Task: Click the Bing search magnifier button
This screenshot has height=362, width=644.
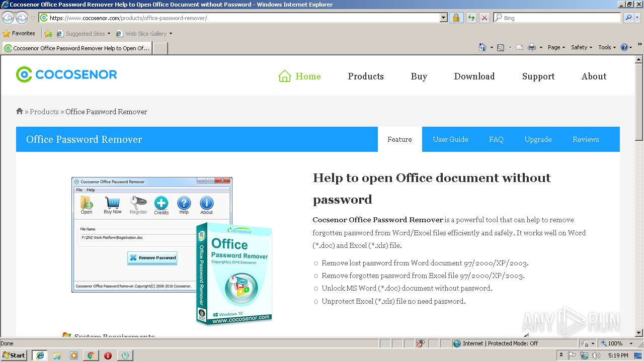Action: pos(628,18)
